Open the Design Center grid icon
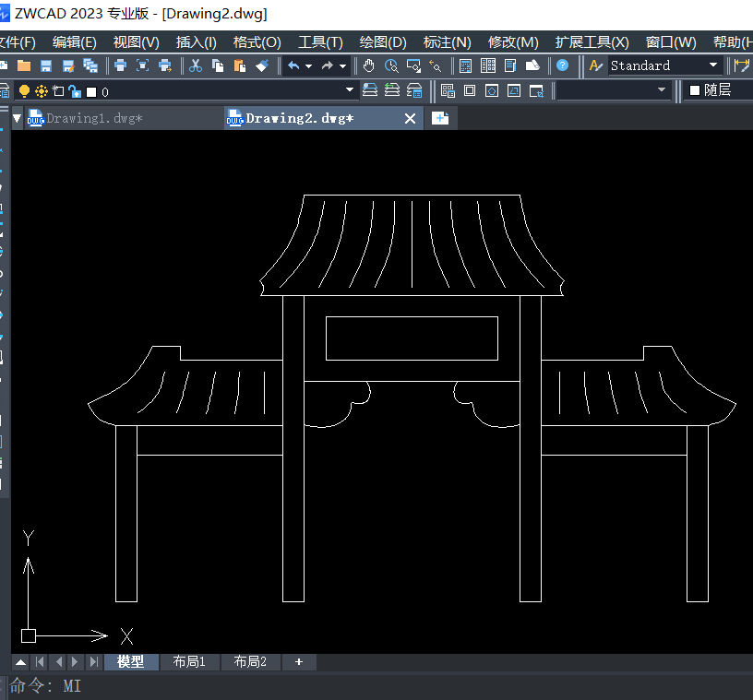 point(488,65)
